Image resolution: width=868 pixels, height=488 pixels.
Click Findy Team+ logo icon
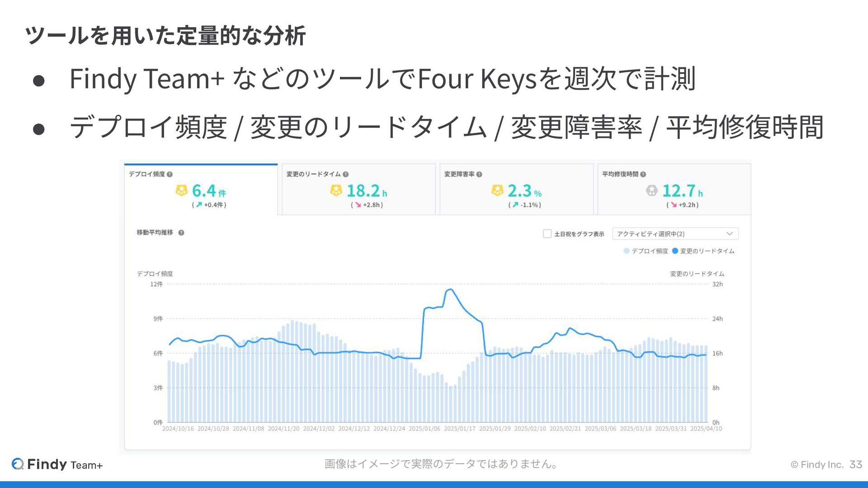18,464
